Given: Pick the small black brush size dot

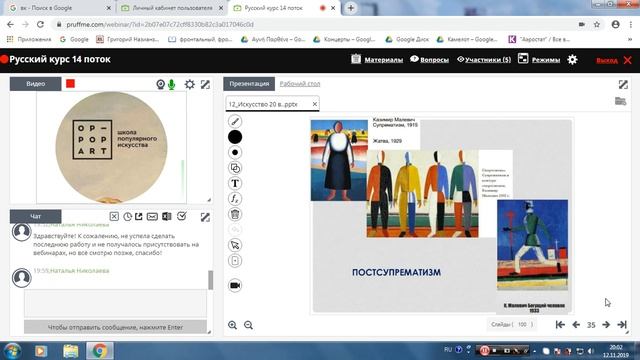Looking at the screenshot, I should pyautogui.click(x=235, y=152).
